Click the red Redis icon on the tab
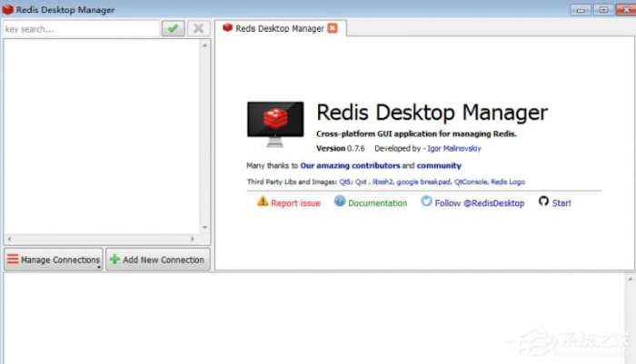This screenshot has width=636, height=364. (x=227, y=27)
